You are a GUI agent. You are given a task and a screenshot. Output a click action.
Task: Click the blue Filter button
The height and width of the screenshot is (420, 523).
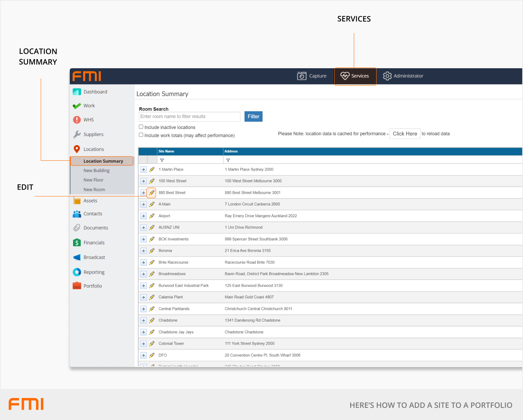253,116
